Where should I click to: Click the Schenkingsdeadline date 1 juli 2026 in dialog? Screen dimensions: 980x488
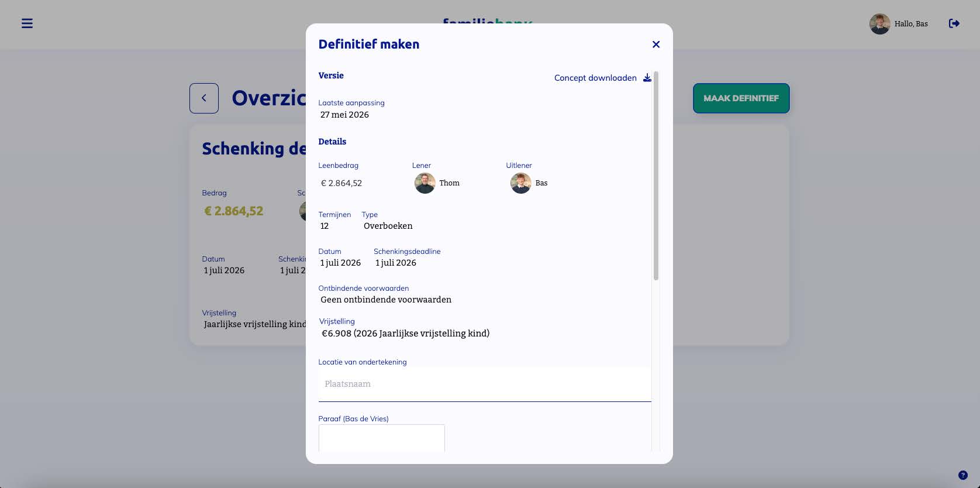pos(396,263)
